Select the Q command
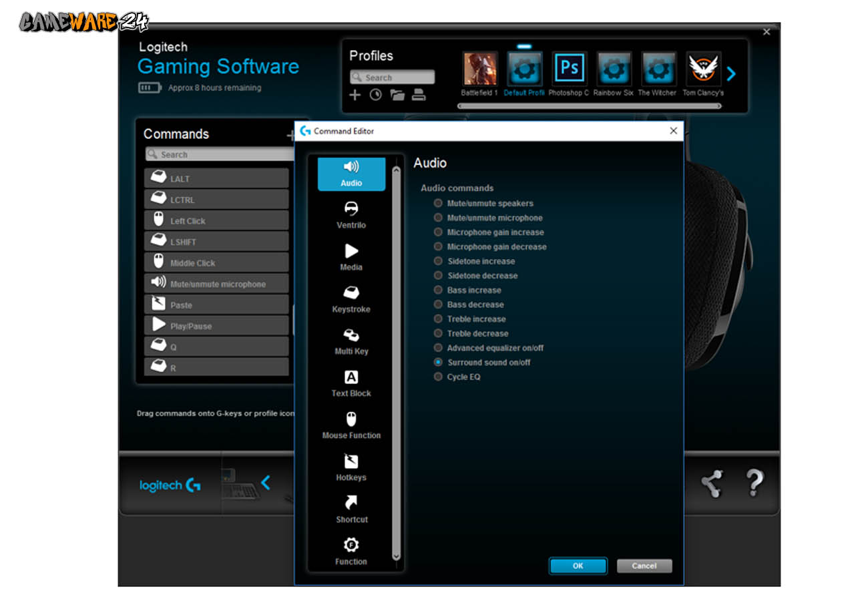Screen dimensions: 868x601 216,347
